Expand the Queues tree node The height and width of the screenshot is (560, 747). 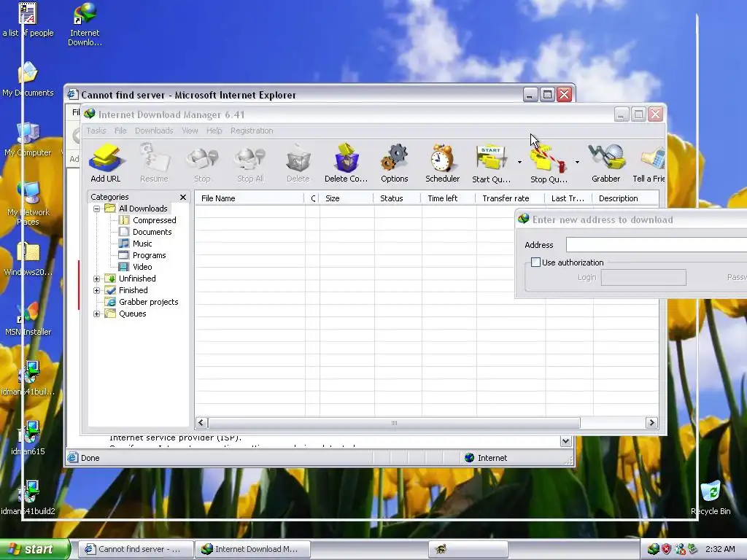(x=97, y=314)
